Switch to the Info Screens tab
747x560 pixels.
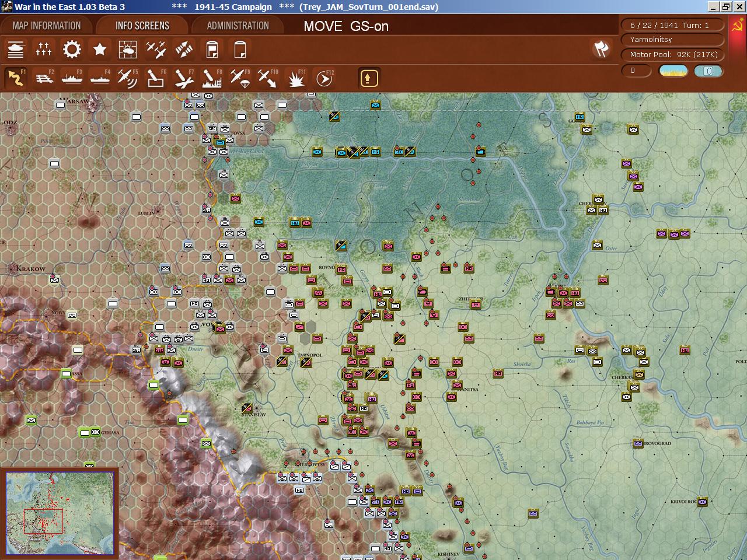click(142, 26)
